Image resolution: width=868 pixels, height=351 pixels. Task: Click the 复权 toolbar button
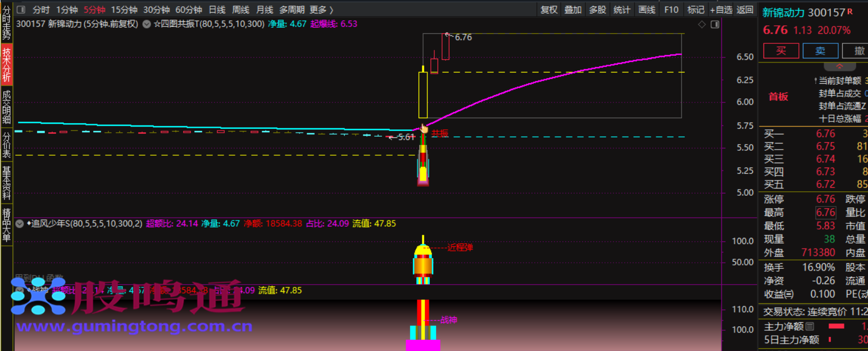[549, 10]
